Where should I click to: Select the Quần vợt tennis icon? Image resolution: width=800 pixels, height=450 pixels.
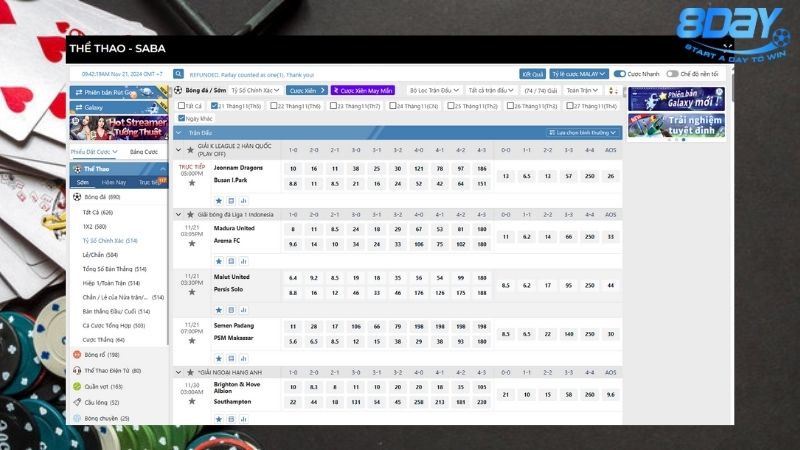[77, 386]
